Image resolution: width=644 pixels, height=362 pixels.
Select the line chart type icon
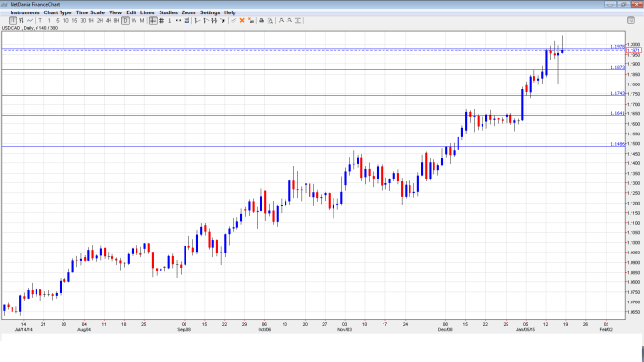click(x=30, y=20)
